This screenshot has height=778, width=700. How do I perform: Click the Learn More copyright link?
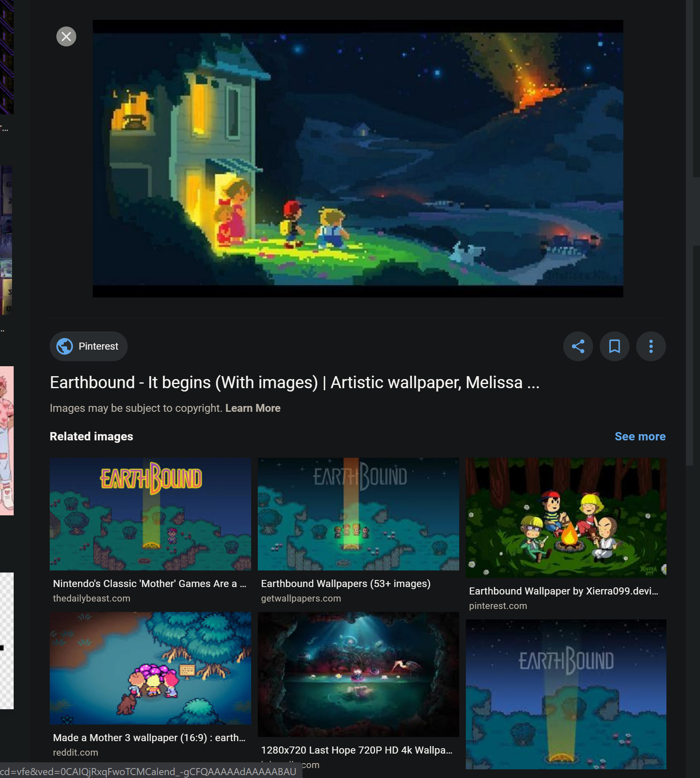coord(253,408)
